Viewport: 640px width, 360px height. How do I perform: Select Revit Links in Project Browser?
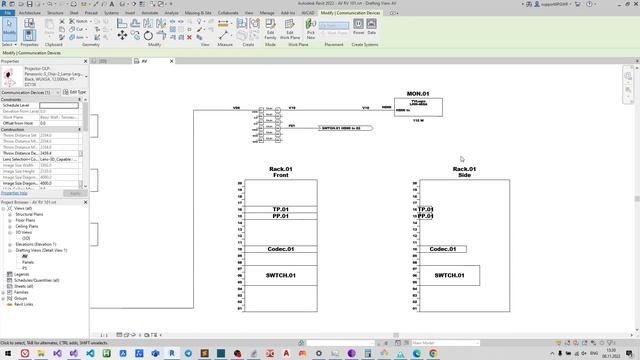coord(23,304)
